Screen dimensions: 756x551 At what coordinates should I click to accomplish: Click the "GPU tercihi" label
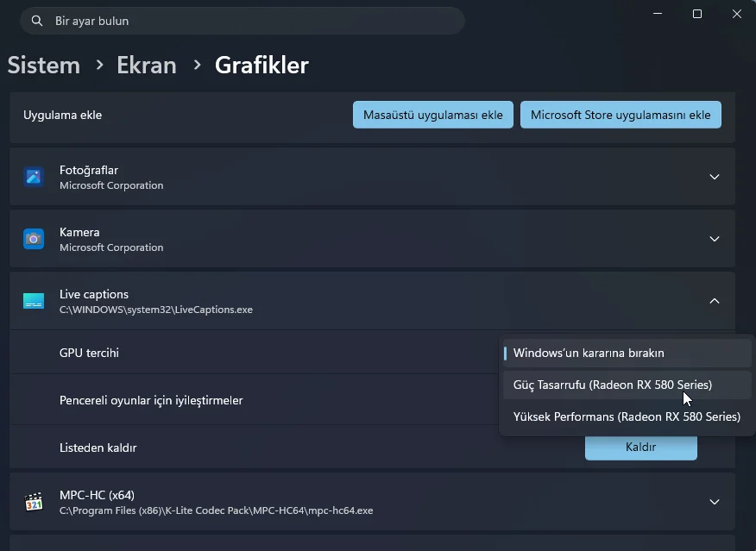tap(89, 353)
